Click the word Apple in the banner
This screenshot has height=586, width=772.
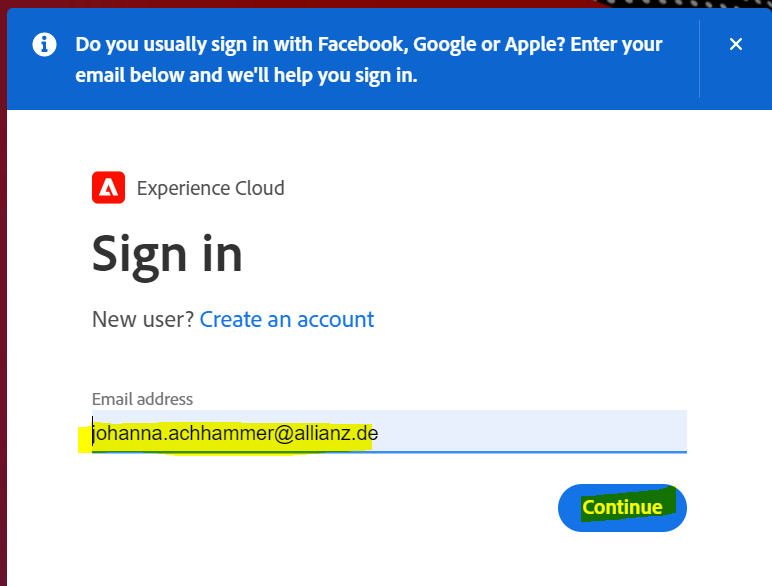[x=534, y=45]
